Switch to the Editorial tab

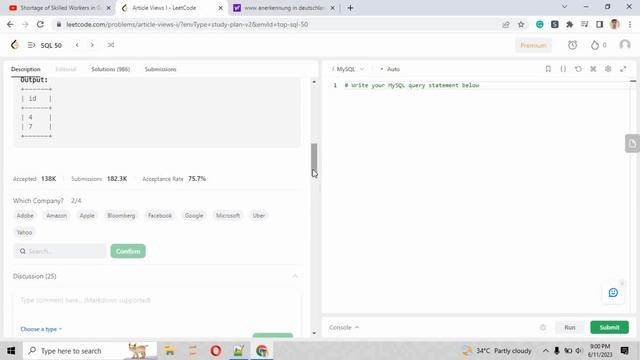[x=66, y=69]
